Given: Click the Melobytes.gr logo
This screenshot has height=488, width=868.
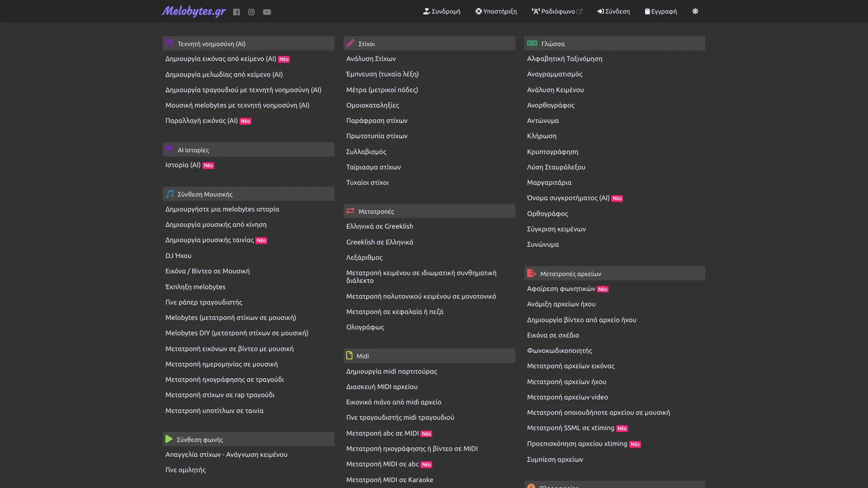Looking at the screenshot, I should [193, 11].
